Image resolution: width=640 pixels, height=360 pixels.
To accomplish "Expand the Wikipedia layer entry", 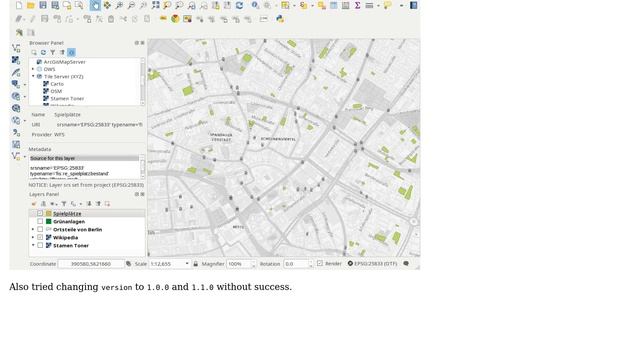I will pyautogui.click(x=33, y=237).
